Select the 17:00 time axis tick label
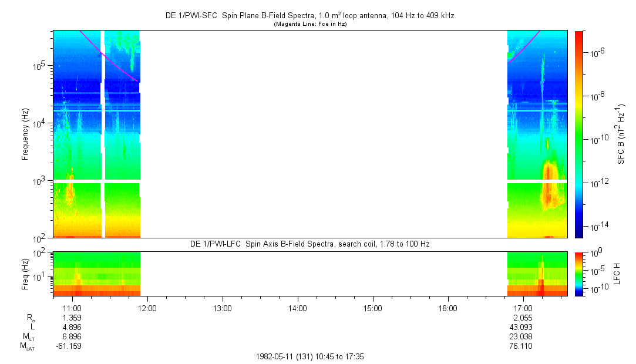Viewport: 636px width, 364px height. (x=523, y=308)
